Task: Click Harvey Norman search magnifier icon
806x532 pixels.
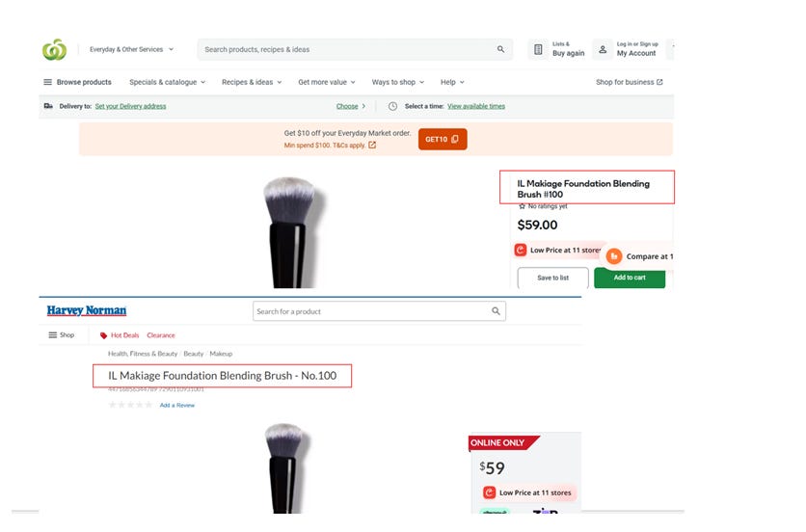Action: click(x=496, y=311)
